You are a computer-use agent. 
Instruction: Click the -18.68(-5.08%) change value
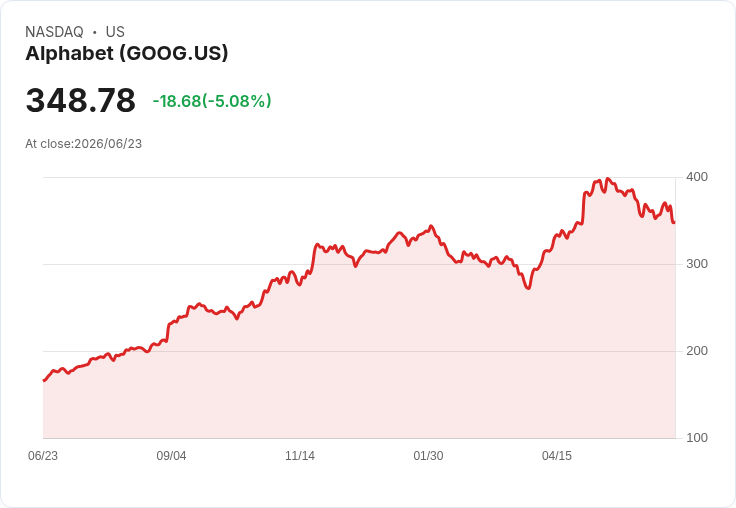[x=212, y=101]
